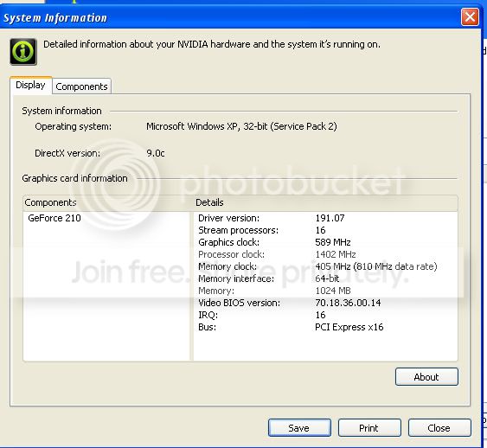Select the Display tab
The height and width of the screenshot is (448, 487).
coord(30,85)
